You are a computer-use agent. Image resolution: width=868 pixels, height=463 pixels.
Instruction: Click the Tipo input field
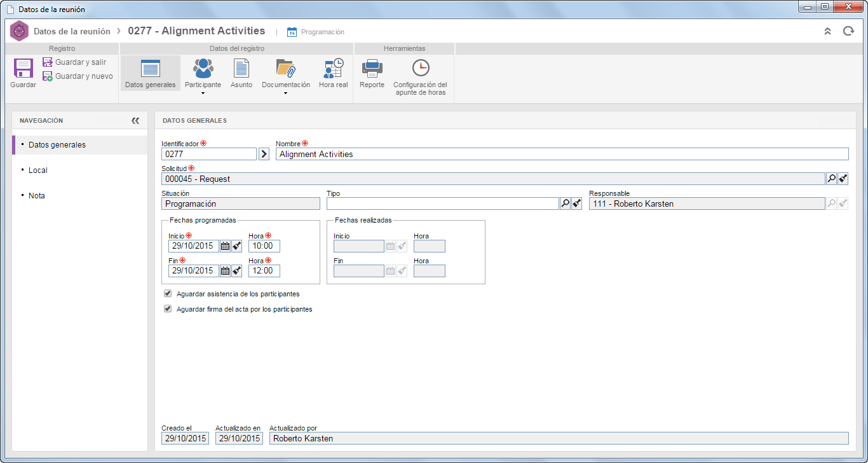pyautogui.click(x=442, y=204)
